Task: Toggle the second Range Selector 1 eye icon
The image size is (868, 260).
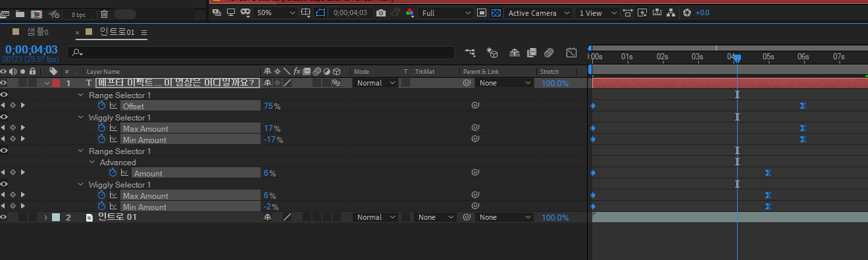Action: [x=4, y=151]
